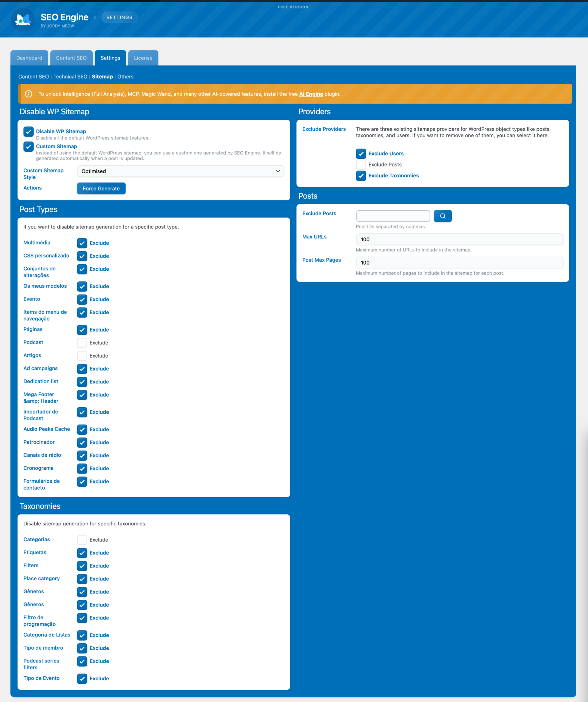Image resolution: width=588 pixels, height=702 pixels.
Task: Enable the Exclude Posts provider checkbox
Action: pyautogui.click(x=361, y=165)
